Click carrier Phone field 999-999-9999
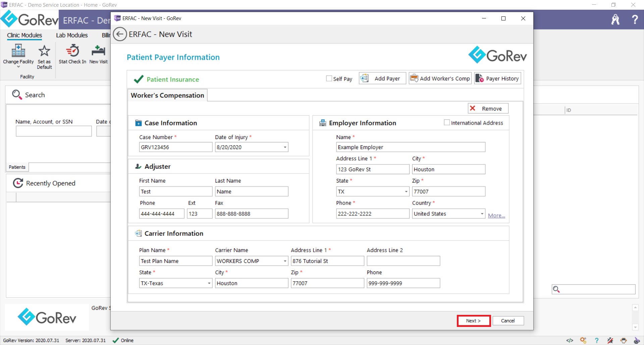 (x=403, y=283)
